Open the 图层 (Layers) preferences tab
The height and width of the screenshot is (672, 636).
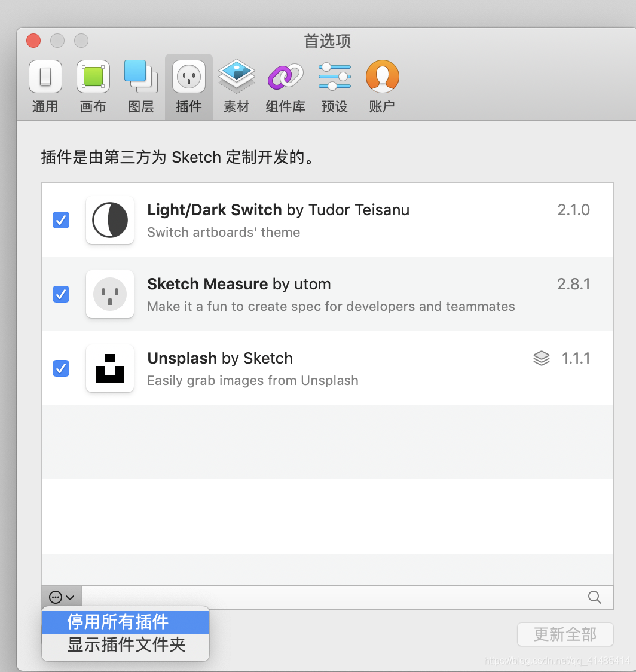[x=141, y=87]
